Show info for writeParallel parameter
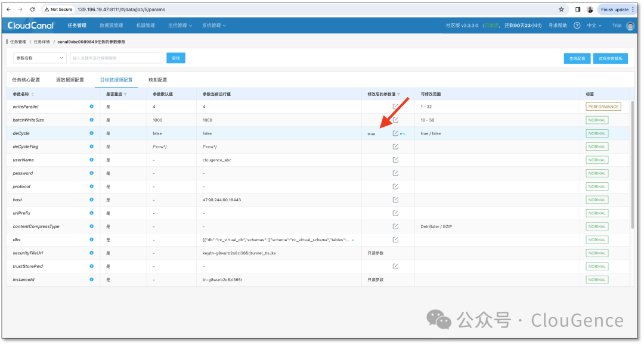The height and width of the screenshot is (346, 644). tap(92, 107)
